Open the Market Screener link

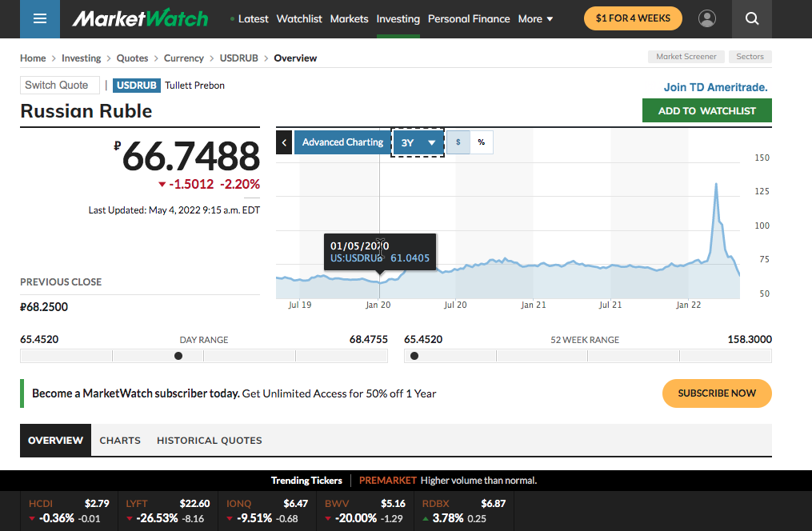(686, 57)
